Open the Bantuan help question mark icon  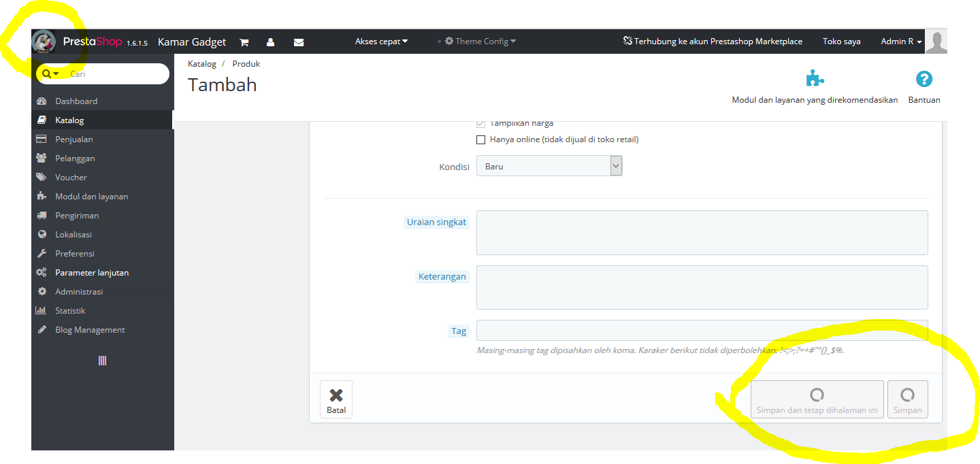(x=924, y=79)
